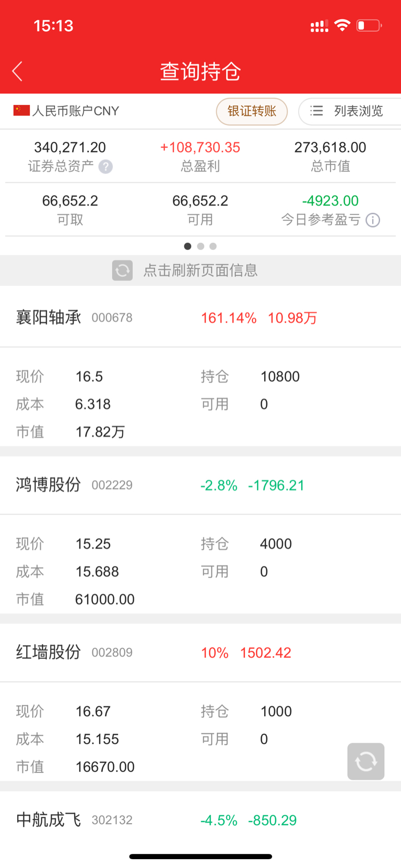This screenshot has height=868, width=401.
Task: Tap the refresh icon in gray bar
Action: [x=122, y=270]
